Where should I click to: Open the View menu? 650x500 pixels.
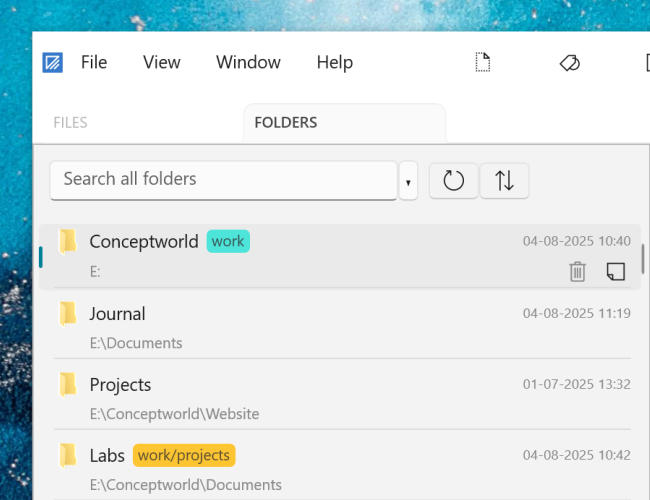[x=161, y=62]
